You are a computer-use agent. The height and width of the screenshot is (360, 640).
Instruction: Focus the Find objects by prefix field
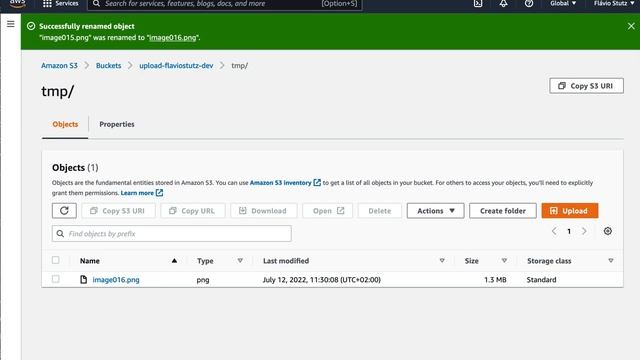pos(171,233)
